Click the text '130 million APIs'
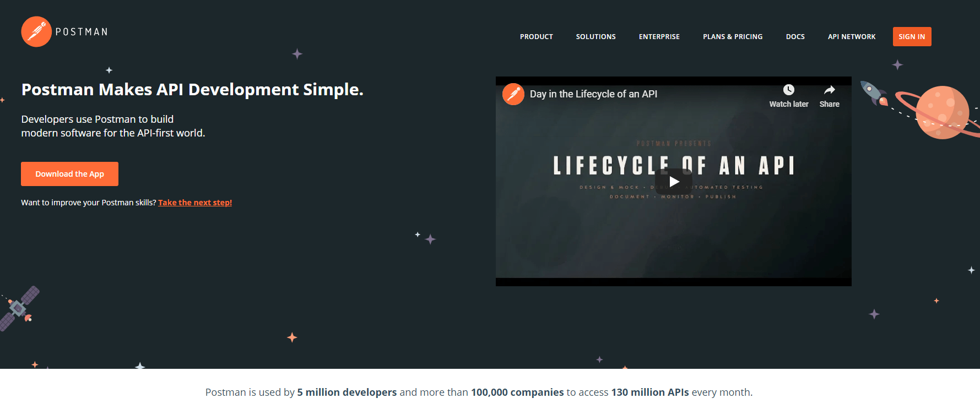980x409 pixels. [x=650, y=392]
